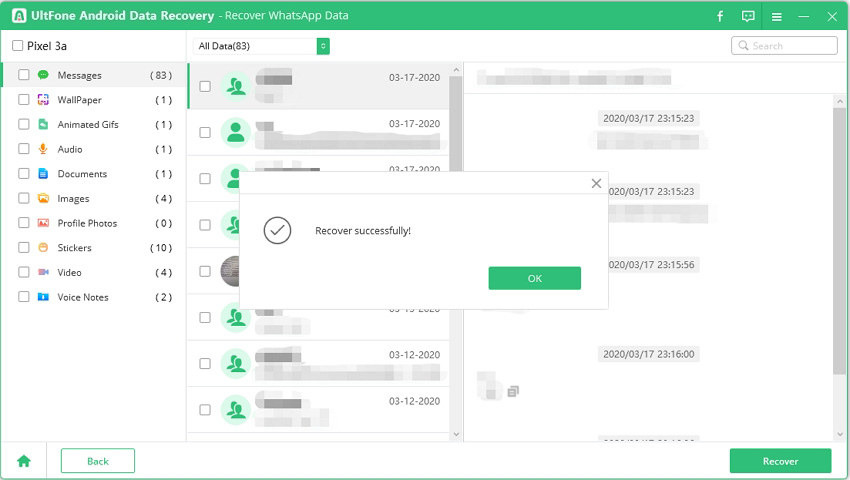The width and height of the screenshot is (850, 480).
Task: Click the green Recover button
Action: coord(780,461)
